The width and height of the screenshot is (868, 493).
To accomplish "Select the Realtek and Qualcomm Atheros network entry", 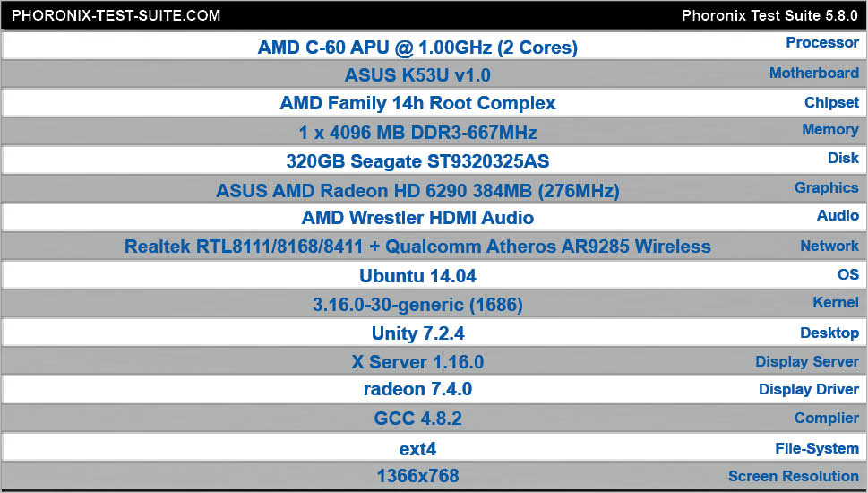I will tap(417, 246).
